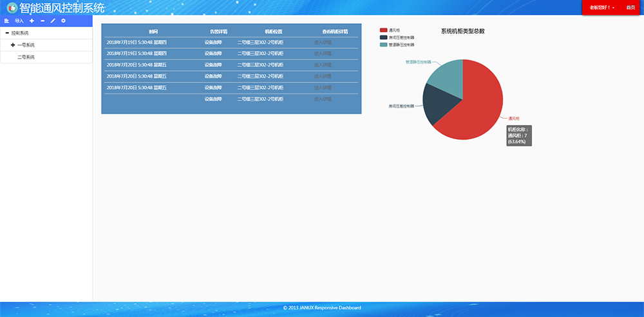The image size is (644, 317).
Task: Open the 老板您好 user dropdown
Action: coord(602,8)
